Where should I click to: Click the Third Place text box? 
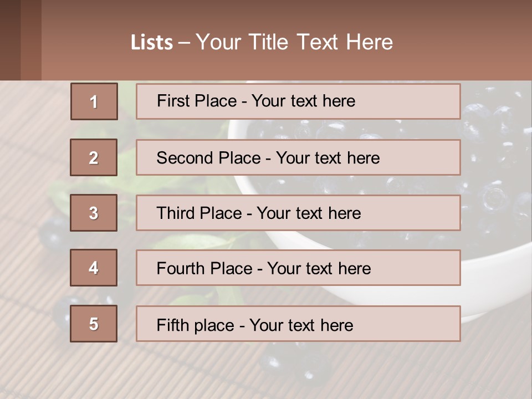pyautogui.click(x=298, y=213)
